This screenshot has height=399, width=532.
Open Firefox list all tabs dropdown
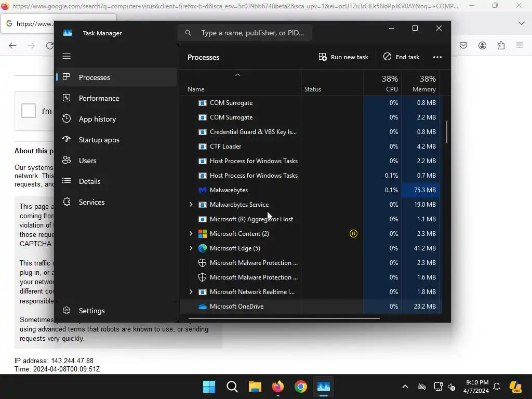click(522, 23)
